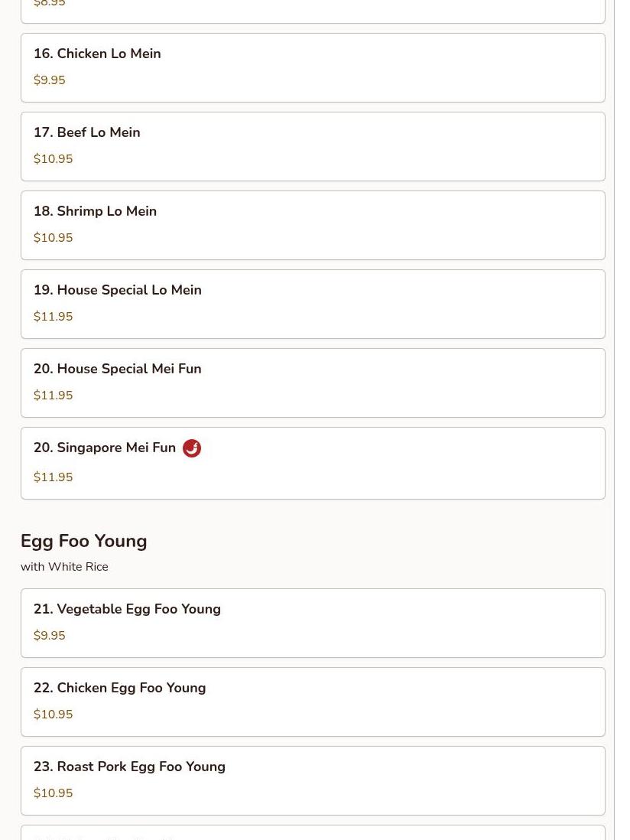Image resolution: width=630 pixels, height=840 pixels.
Task: Click the $11.95 price of House Special Mei Fun
Action: pos(53,395)
